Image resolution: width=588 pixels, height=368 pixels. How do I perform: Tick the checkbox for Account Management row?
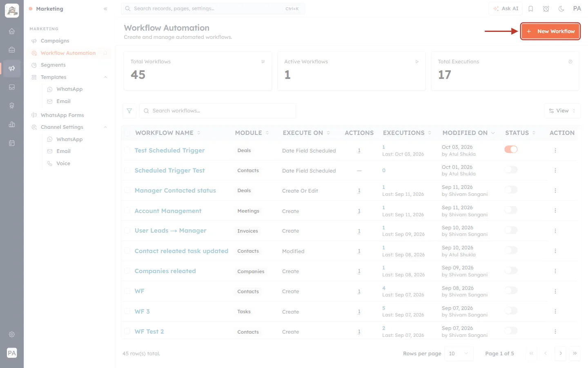(127, 210)
